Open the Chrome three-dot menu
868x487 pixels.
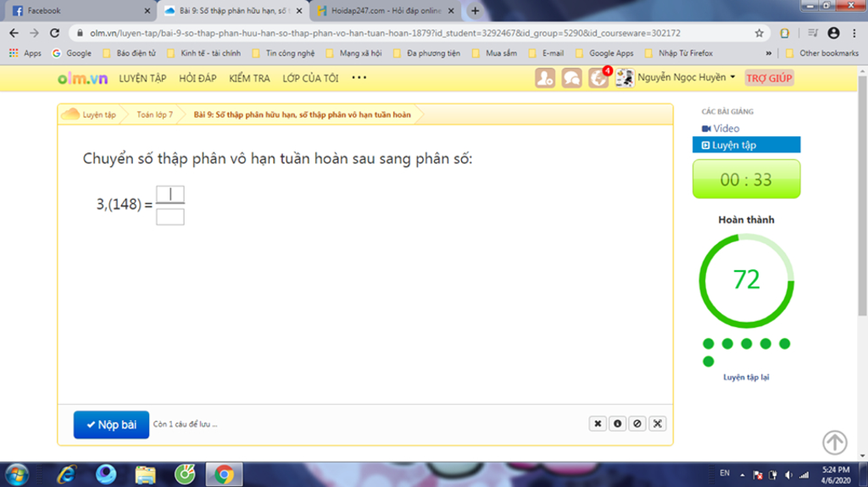[x=854, y=33]
